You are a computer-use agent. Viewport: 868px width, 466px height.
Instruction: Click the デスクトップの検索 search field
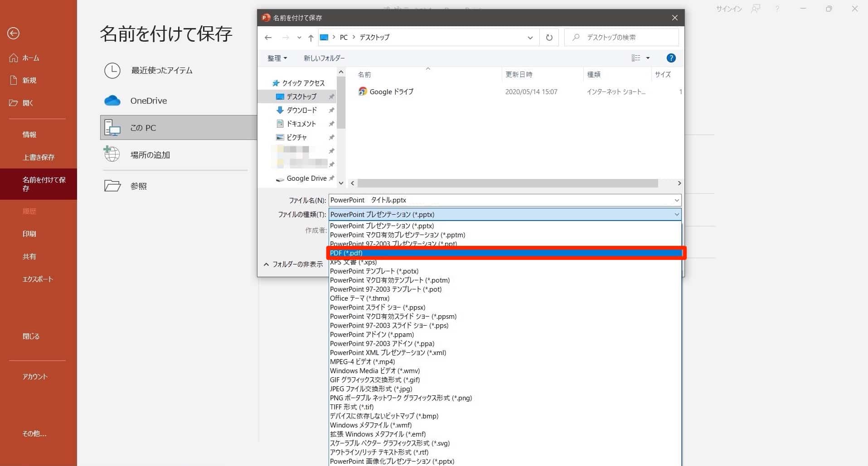point(621,38)
